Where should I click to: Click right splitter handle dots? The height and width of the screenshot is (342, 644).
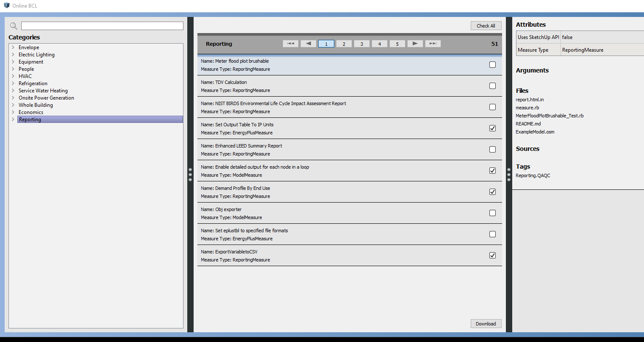pyautogui.click(x=509, y=175)
